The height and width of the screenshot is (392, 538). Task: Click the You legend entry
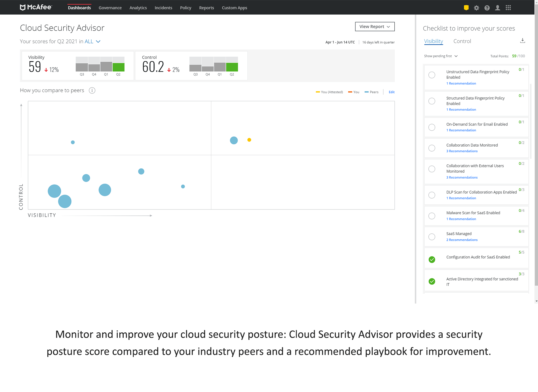click(x=354, y=92)
